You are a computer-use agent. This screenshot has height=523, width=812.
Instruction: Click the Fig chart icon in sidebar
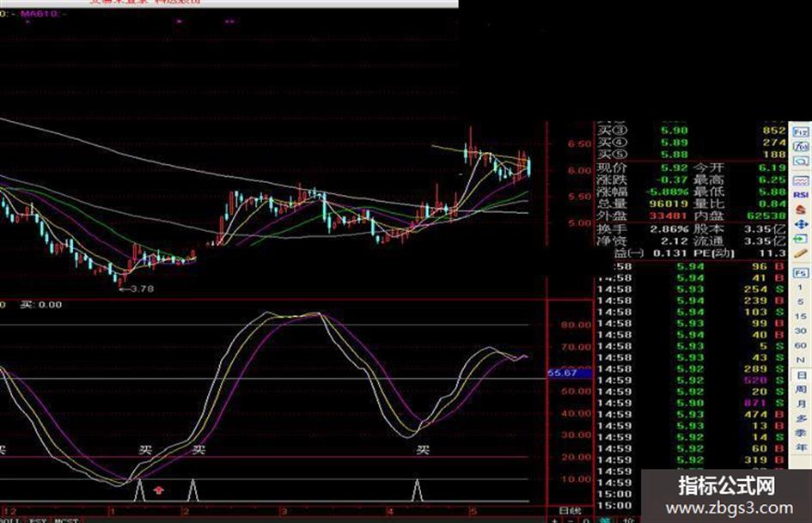click(x=801, y=132)
